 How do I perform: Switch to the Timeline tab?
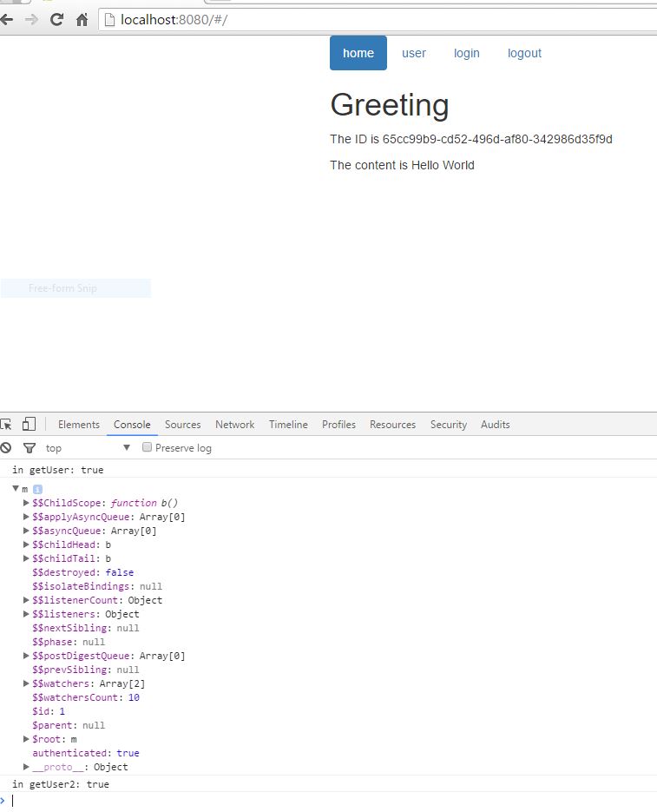(288, 424)
